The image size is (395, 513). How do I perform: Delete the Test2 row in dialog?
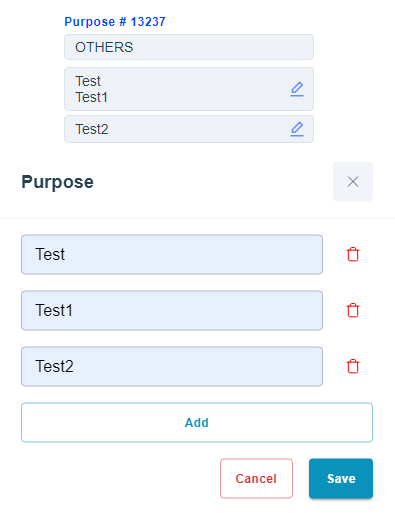(353, 366)
